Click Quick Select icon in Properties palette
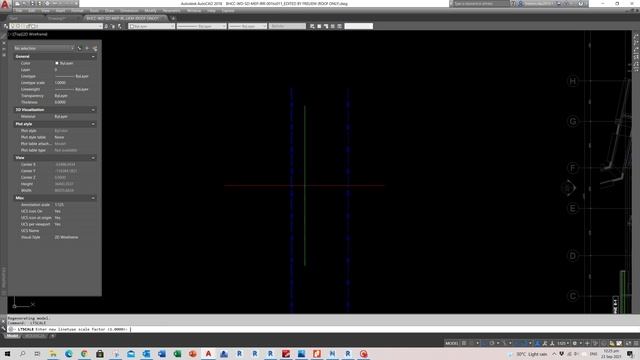 95,48
